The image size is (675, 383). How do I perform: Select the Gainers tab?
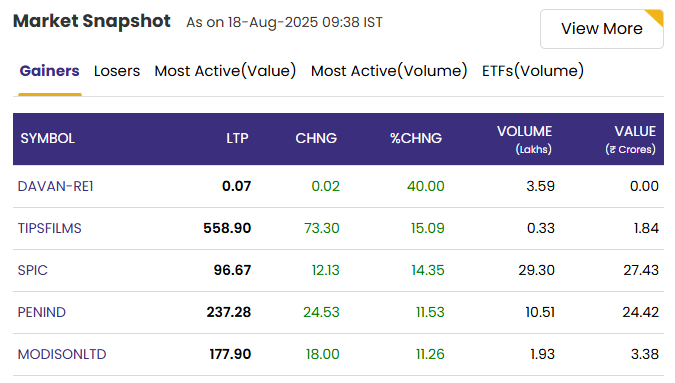coord(50,71)
